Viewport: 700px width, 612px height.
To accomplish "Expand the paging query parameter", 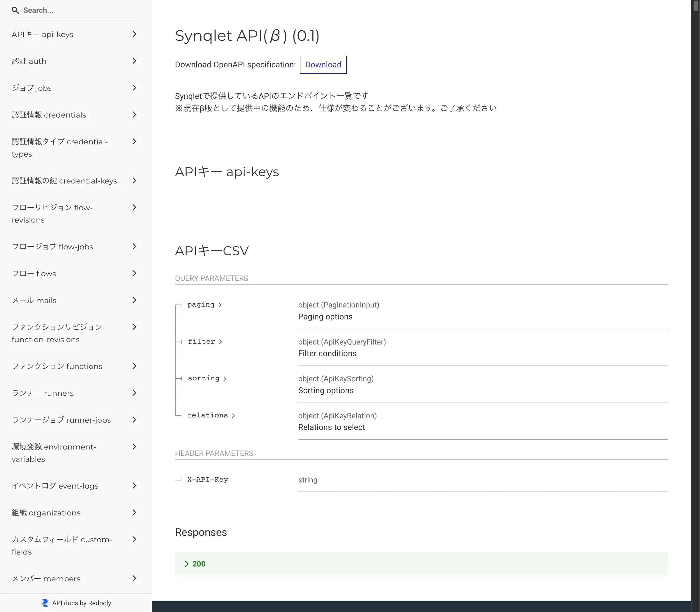I will [x=204, y=305].
